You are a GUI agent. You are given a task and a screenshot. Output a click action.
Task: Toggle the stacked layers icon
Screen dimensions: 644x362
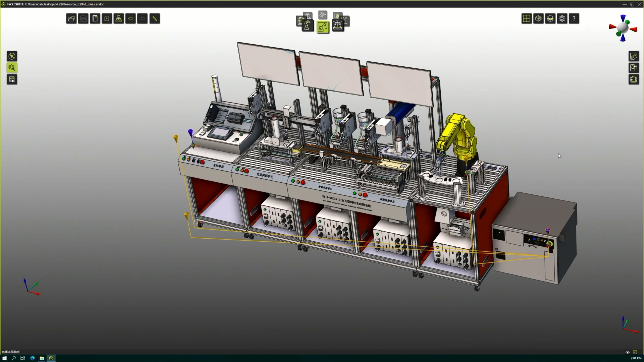[x=550, y=19]
